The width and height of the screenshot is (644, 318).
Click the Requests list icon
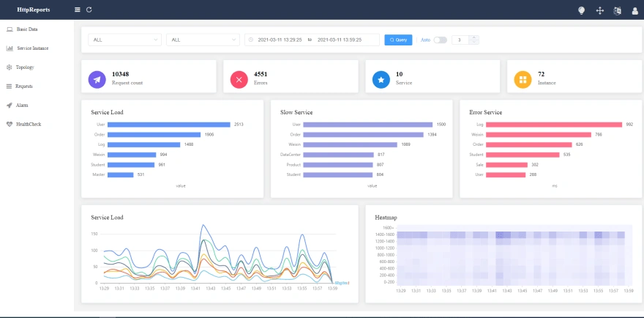pyautogui.click(x=9, y=86)
